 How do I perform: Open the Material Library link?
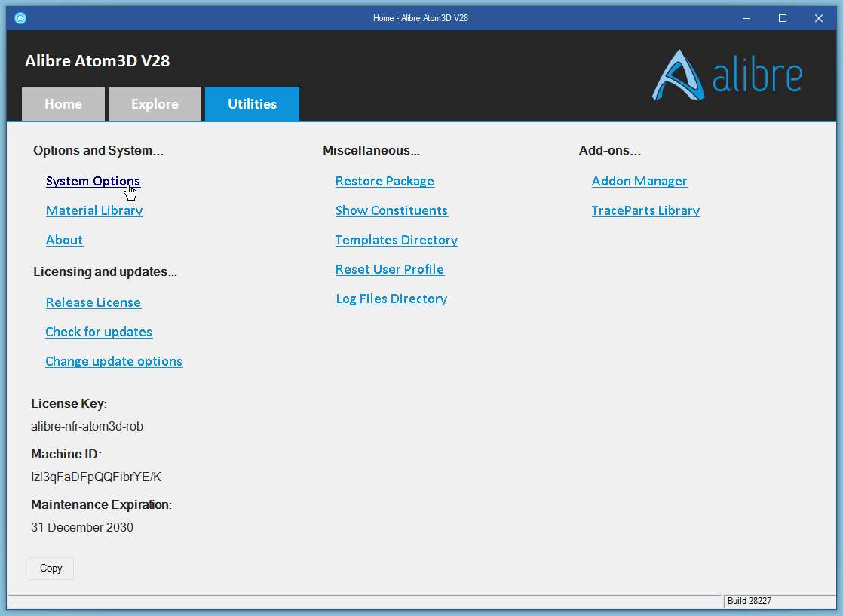point(94,210)
